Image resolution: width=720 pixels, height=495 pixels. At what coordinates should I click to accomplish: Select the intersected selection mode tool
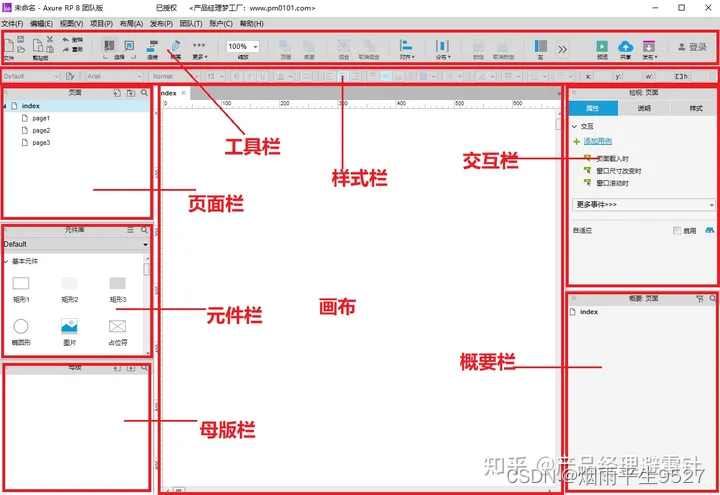point(109,45)
